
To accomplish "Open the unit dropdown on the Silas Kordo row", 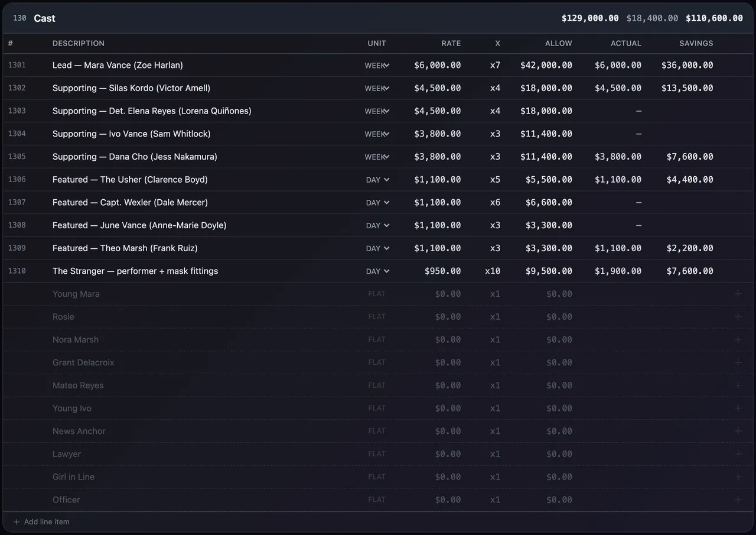I will (377, 88).
